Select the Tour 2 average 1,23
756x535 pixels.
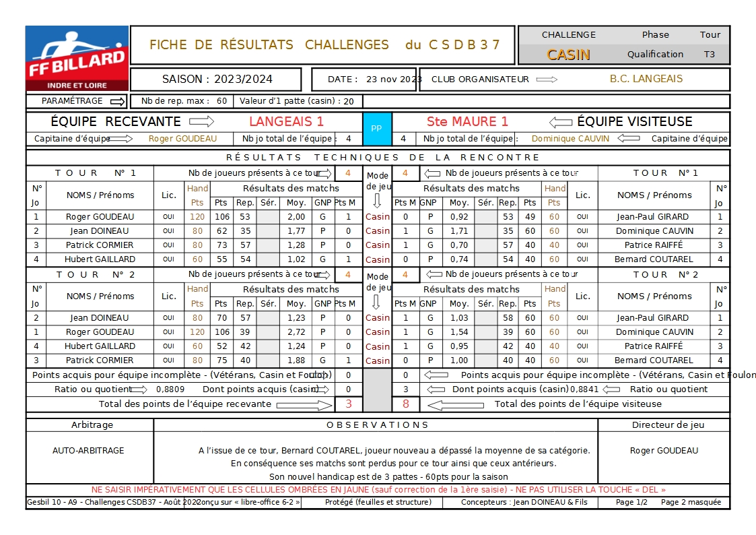pyautogui.click(x=296, y=318)
